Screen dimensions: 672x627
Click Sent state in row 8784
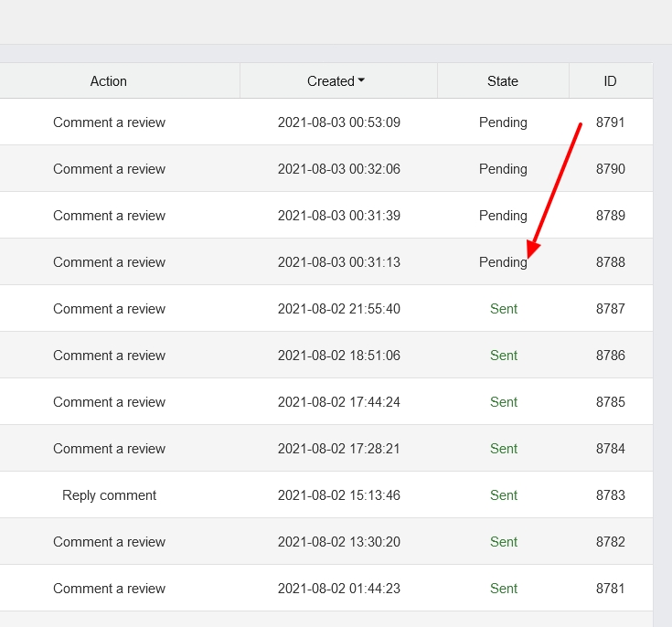(x=504, y=449)
